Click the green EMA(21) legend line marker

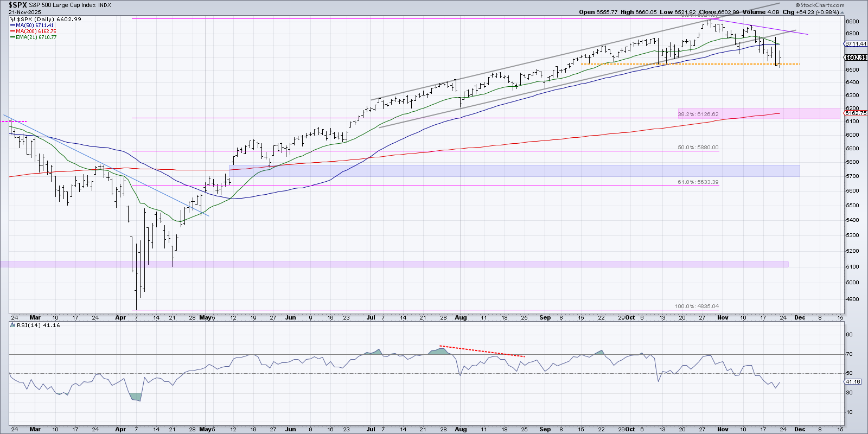(x=12, y=37)
